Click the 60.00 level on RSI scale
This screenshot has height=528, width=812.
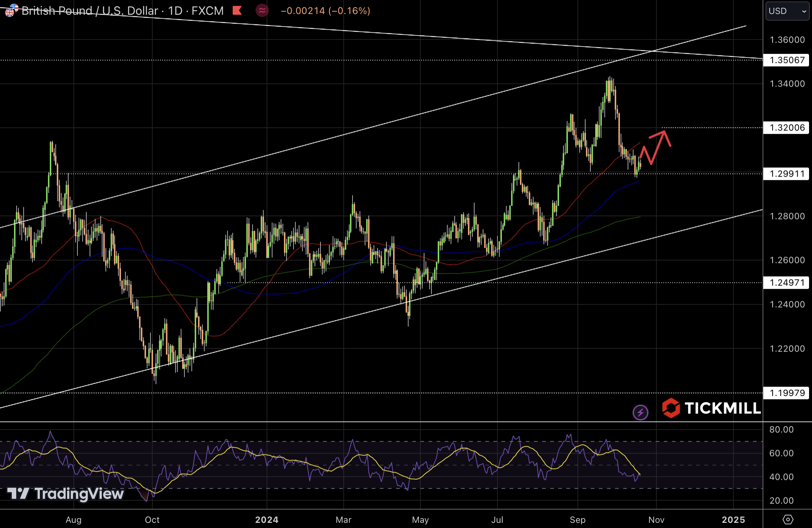(781, 453)
